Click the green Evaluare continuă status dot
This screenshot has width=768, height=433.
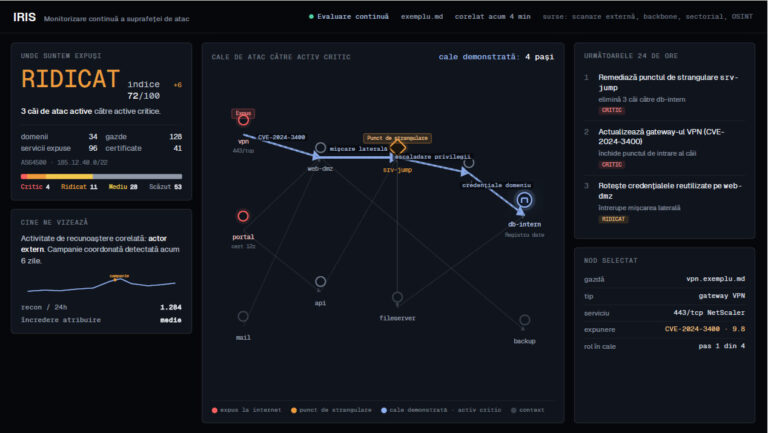pyautogui.click(x=311, y=17)
